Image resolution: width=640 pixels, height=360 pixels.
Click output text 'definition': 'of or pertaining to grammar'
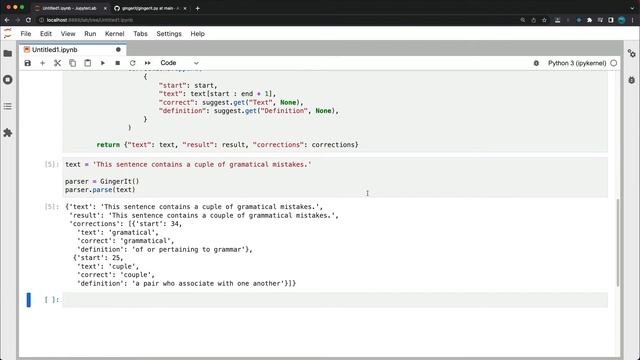[x=165, y=249]
